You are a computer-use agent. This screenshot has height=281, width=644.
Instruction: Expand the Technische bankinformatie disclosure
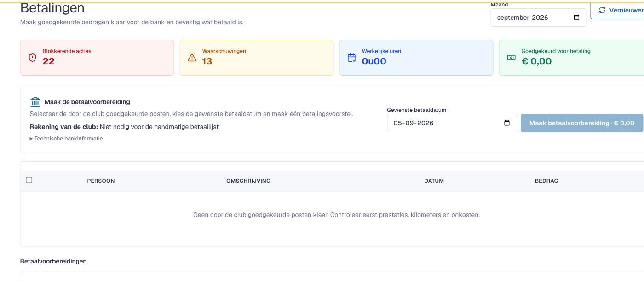[66, 139]
